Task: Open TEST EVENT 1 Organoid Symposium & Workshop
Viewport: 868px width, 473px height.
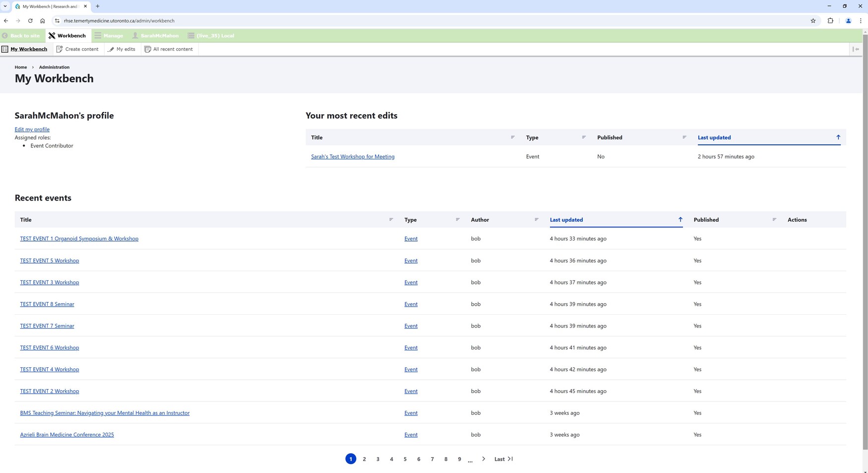Action: point(79,239)
